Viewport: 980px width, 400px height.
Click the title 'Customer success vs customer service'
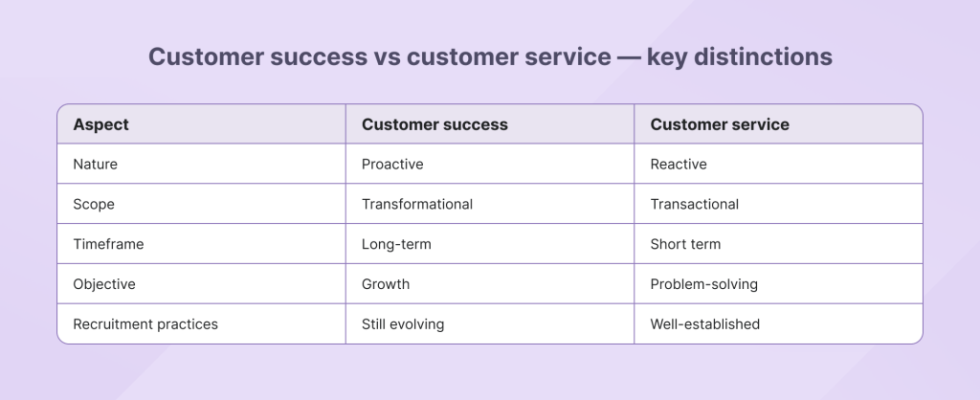[x=379, y=56]
